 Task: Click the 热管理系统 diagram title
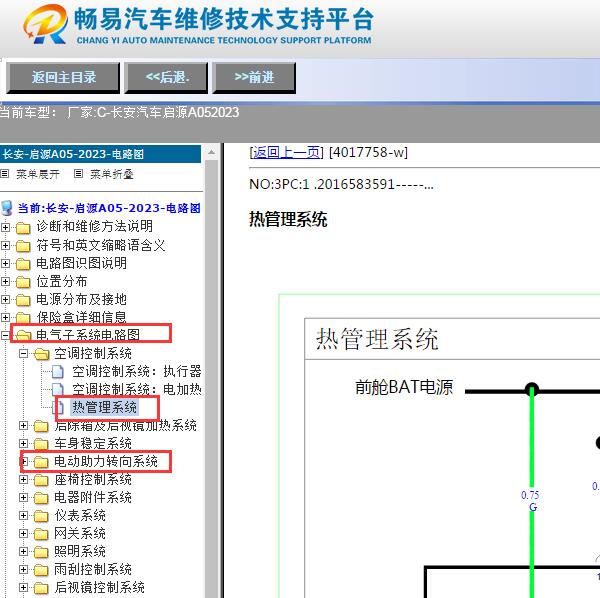click(377, 339)
